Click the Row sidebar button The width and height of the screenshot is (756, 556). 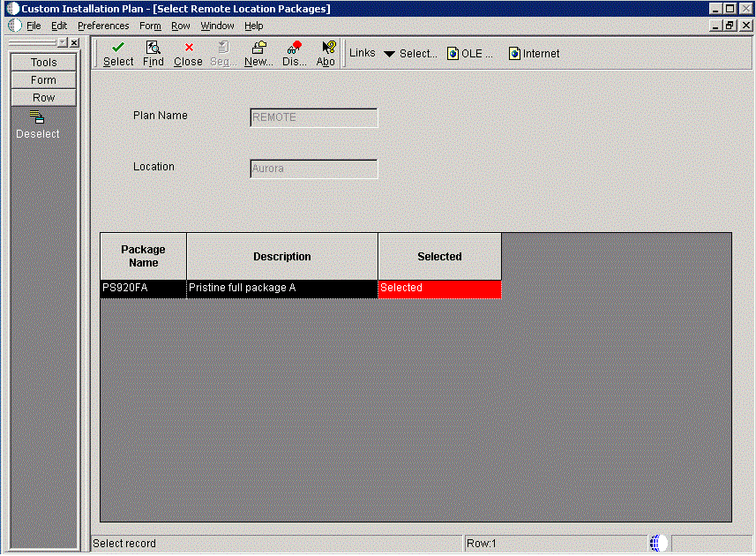[43, 98]
